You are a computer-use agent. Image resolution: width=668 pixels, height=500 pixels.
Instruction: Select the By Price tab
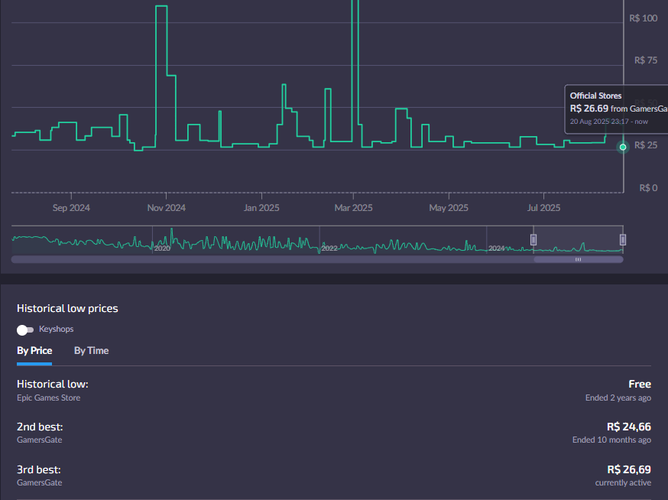coord(35,351)
